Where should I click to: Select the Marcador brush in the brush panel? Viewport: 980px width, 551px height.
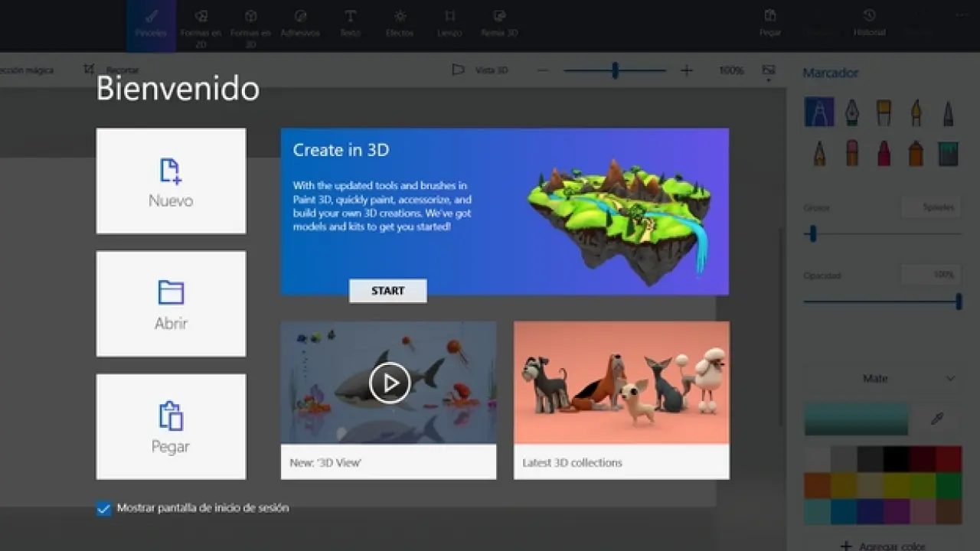819,112
